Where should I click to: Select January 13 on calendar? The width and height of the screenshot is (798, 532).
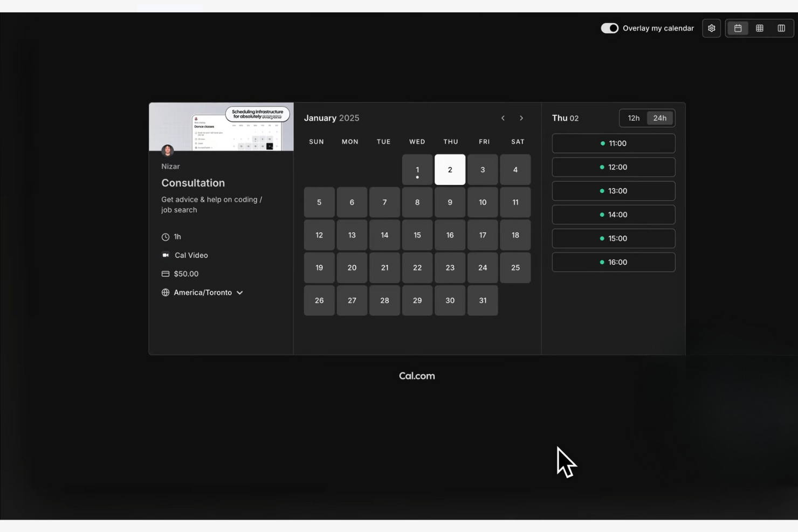[x=352, y=235]
